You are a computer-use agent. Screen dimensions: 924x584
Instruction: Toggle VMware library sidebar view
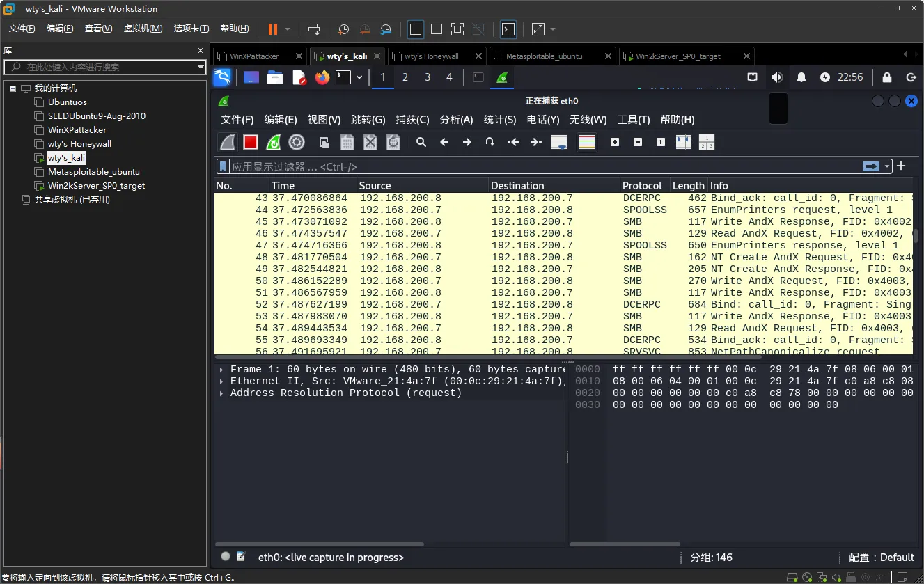416,29
